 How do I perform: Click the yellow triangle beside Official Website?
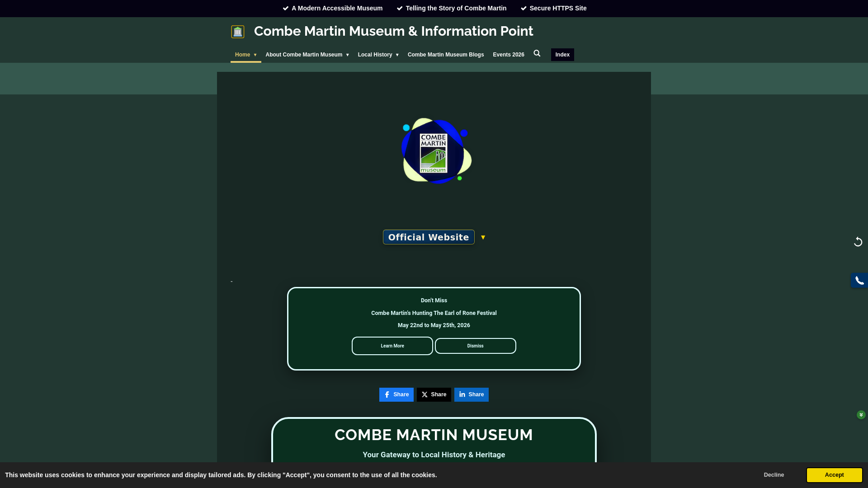tap(483, 237)
